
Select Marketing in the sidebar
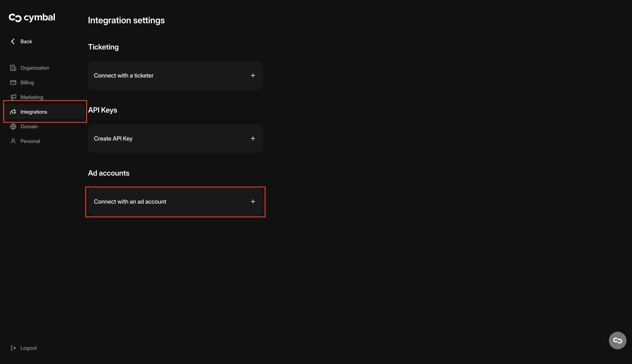click(x=32, y=97)
